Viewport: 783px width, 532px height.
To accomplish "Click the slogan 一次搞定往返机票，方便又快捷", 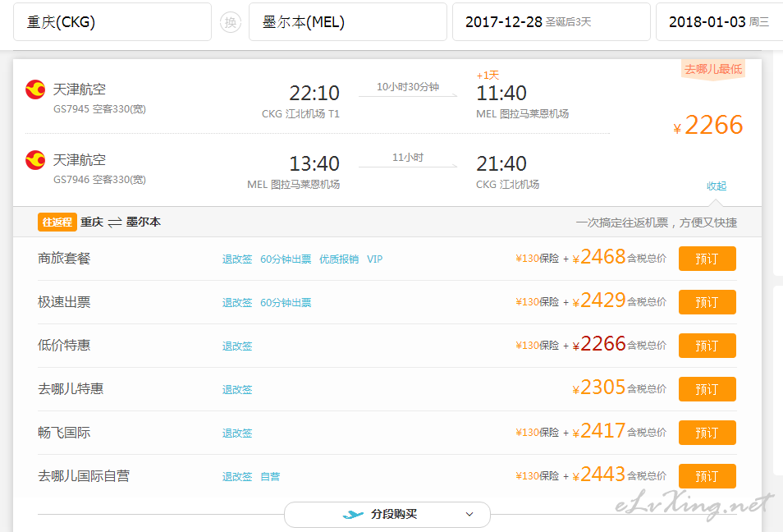I will coord(656,222).
